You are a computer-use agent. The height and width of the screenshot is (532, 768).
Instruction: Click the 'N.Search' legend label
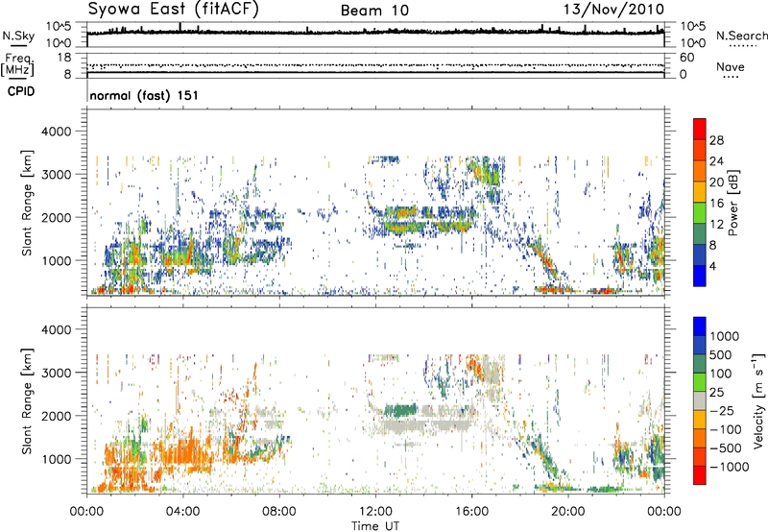click(x=741, y=36)
